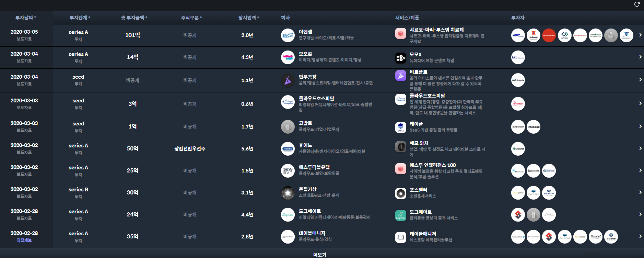Click The Invention Lab investor logo
Image resolution: width=644 pixels, height=258 pixels.
518,104
